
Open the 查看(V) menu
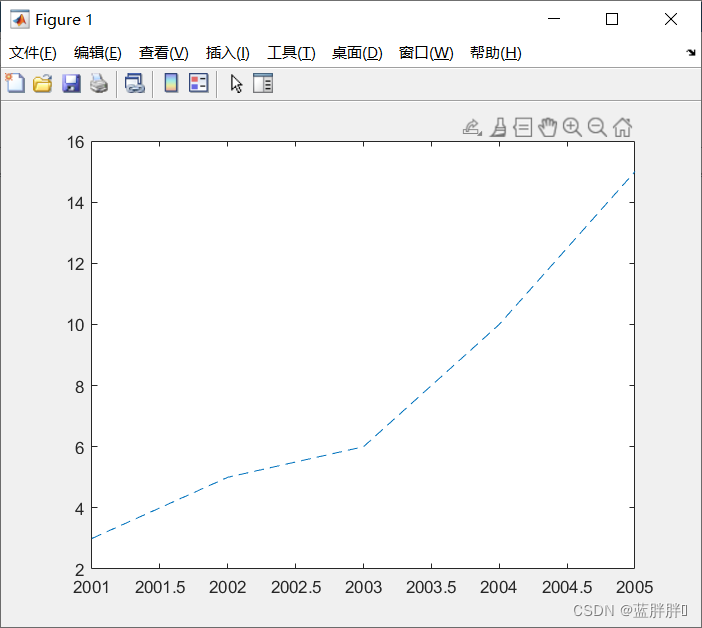(x=163, y=53)
